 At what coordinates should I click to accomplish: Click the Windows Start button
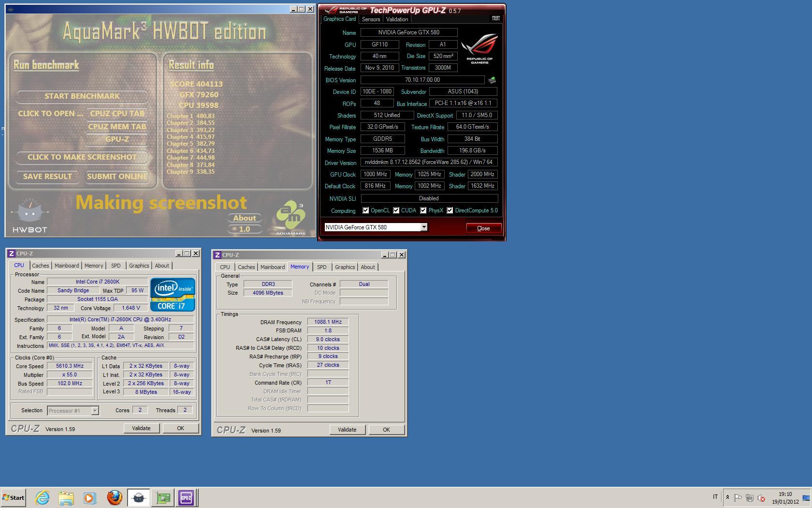pyautogui.click(x=13, y=497)
